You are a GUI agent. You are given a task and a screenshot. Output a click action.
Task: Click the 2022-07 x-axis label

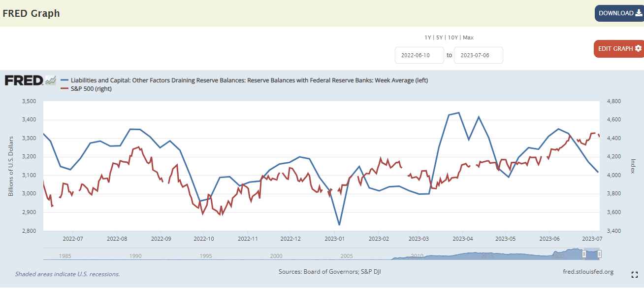click(x=72, y=238)
